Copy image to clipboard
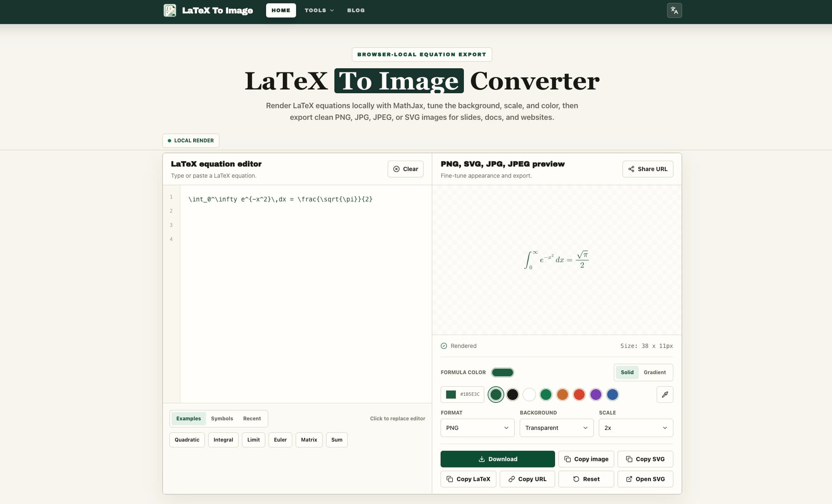 click(586, 459)
